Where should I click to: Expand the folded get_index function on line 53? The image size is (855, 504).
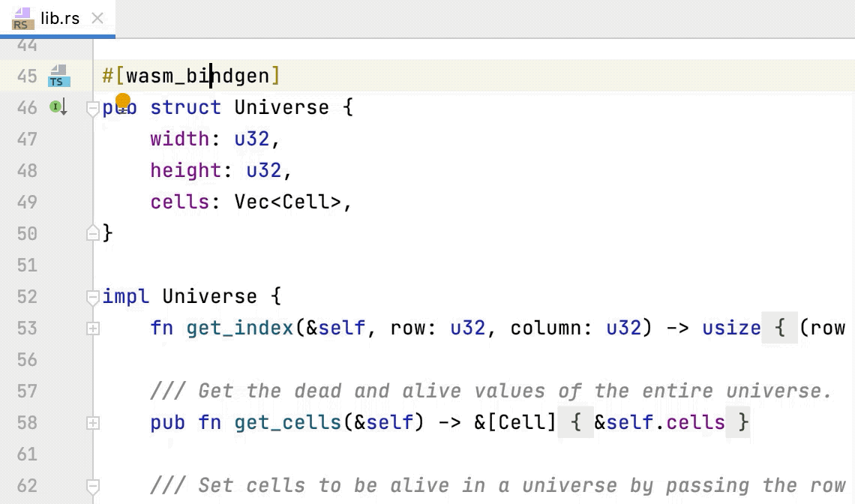[x=93, y=328]
